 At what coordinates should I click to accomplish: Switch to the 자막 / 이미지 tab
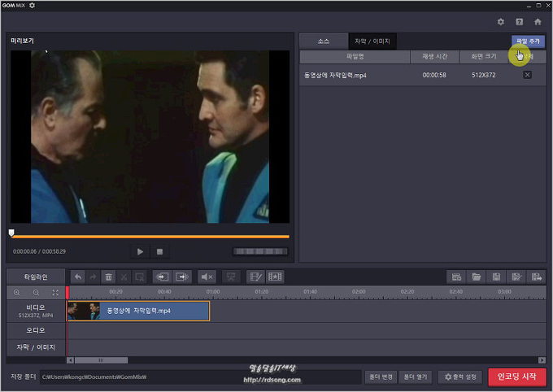point(372,41)
